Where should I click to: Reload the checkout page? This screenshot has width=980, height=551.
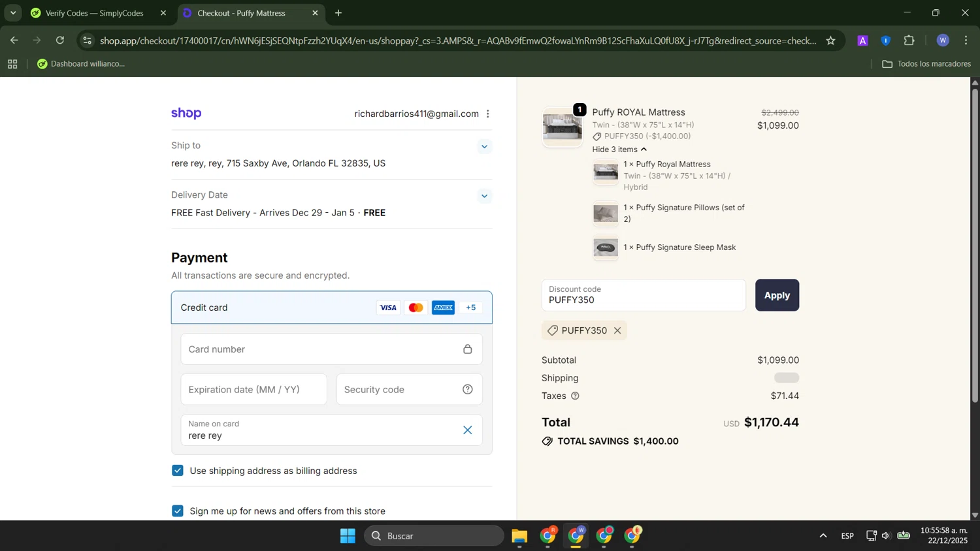click(x=60, y=40)
